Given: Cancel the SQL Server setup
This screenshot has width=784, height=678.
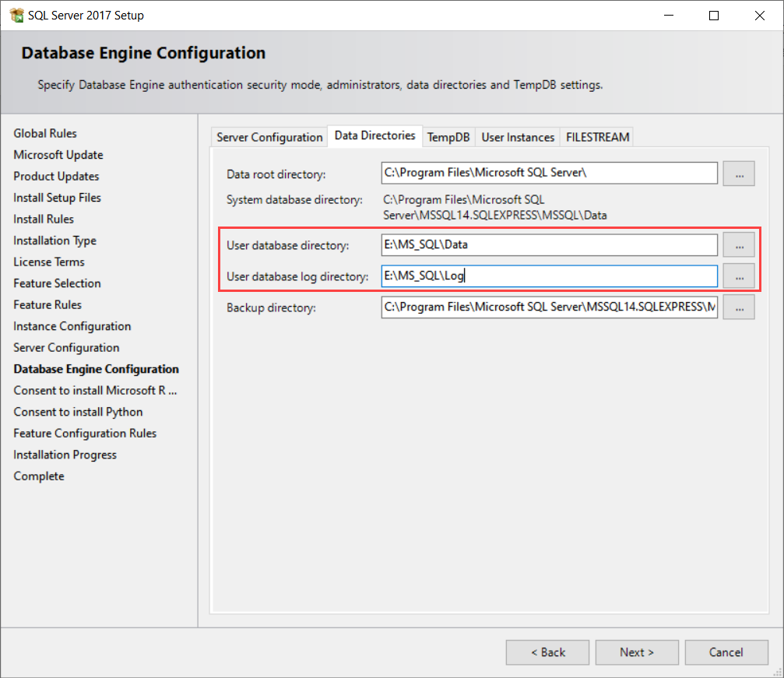Looking at the screenshot, I should point(726,652).
